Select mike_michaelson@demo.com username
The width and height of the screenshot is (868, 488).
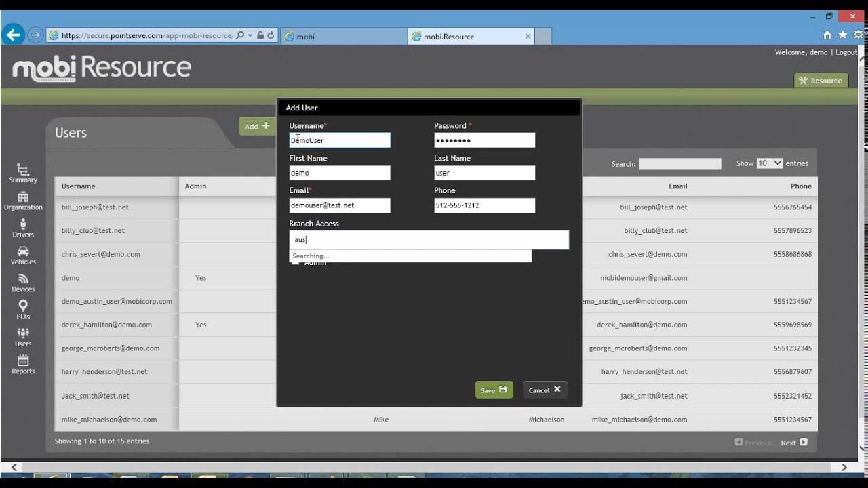click(x=109, y=420)
